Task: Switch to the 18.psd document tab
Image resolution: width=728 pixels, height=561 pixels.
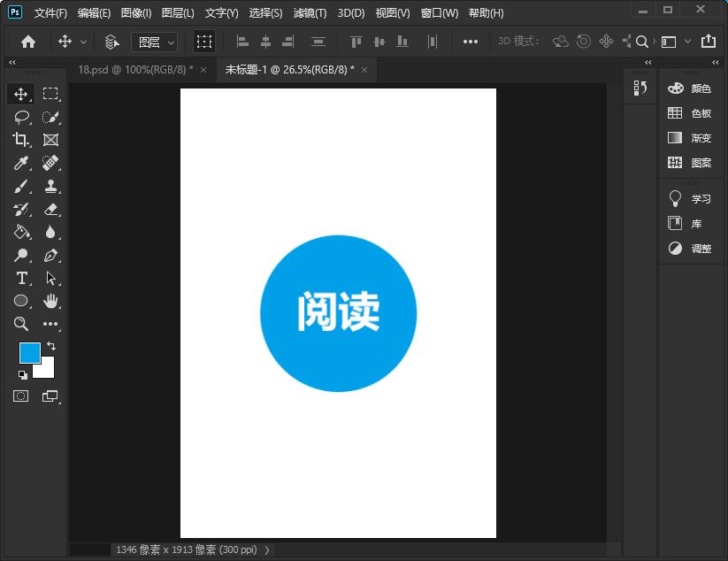Action: 135,69
